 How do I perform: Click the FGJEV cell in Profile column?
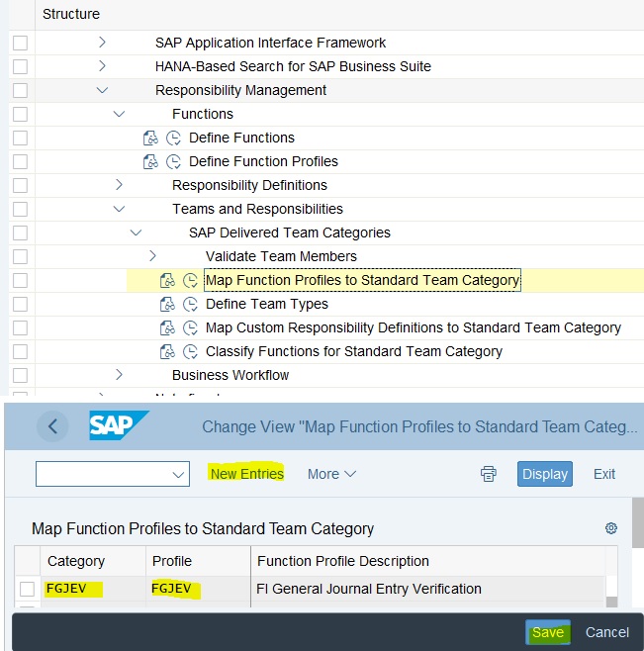[x=199, y=589]
